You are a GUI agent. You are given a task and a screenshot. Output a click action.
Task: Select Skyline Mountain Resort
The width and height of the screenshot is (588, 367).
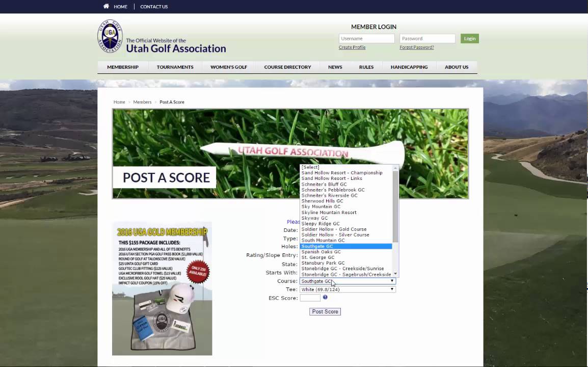tap(346, 213)
